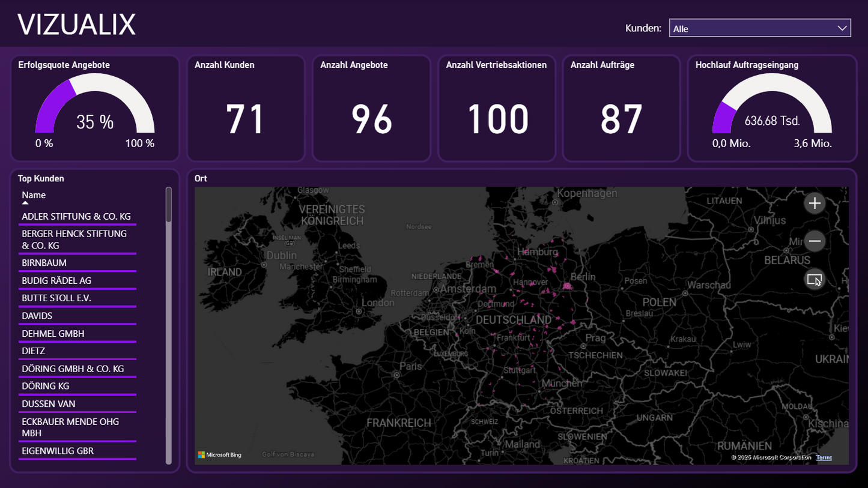Open the Kunden dropdown
868x488 pixels.
click(759, 28)
